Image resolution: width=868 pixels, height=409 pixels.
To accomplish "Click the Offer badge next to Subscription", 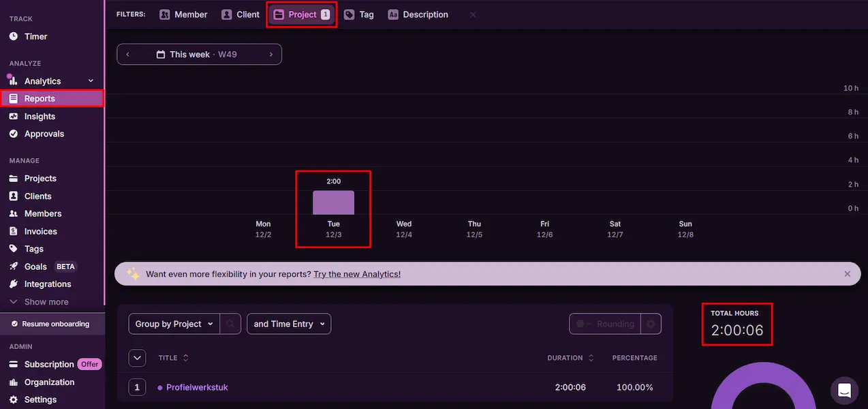I will tap(90, 364).
